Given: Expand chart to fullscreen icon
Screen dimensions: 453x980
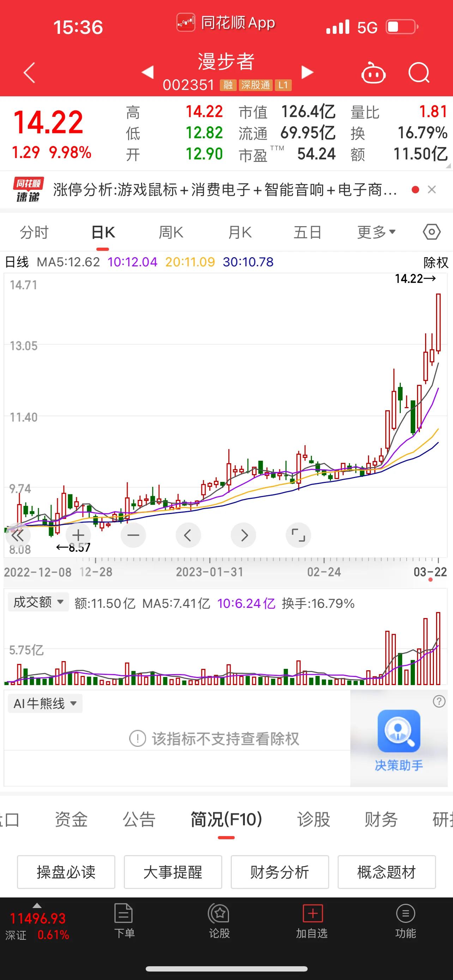Looking at the screenshot, I should pyautogui.click(x=298, y=535).
